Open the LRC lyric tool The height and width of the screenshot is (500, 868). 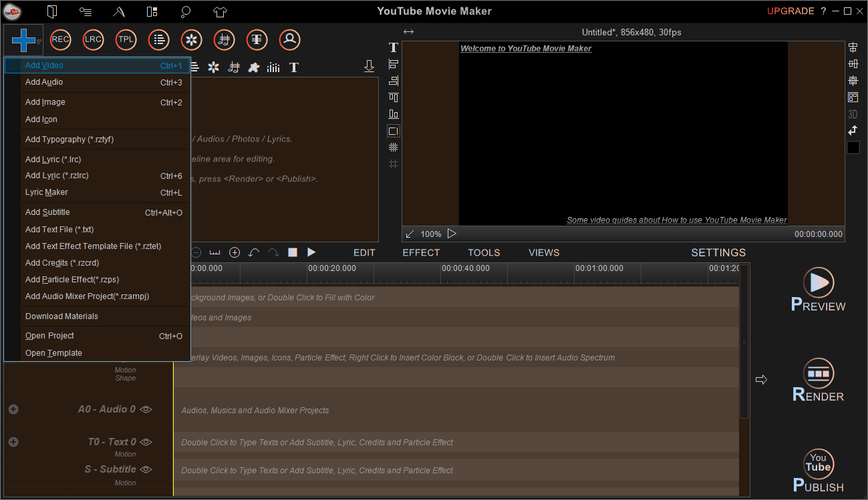93,39
